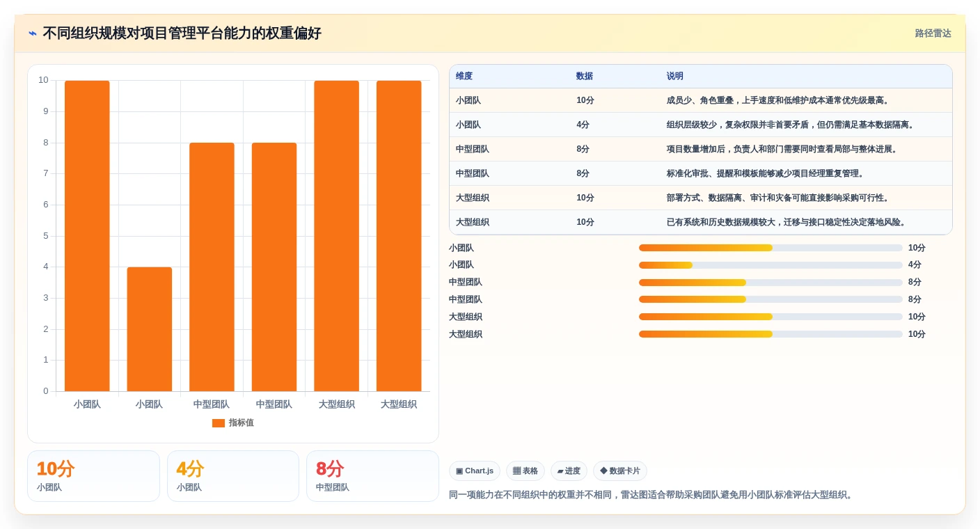Click the y-axis label 0 on the chart
Image resolution: width=980 pixels, height=529 pixels.
[x=46, y=391]
